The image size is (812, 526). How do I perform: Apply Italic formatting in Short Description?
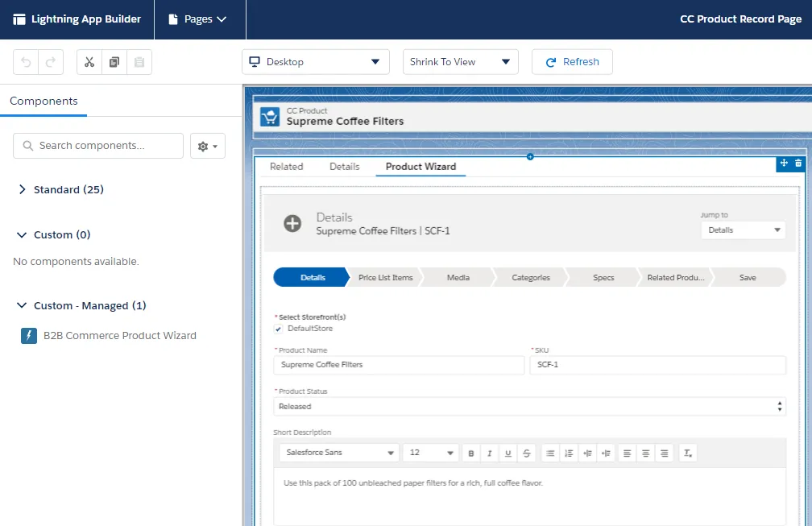click(490, 453)
